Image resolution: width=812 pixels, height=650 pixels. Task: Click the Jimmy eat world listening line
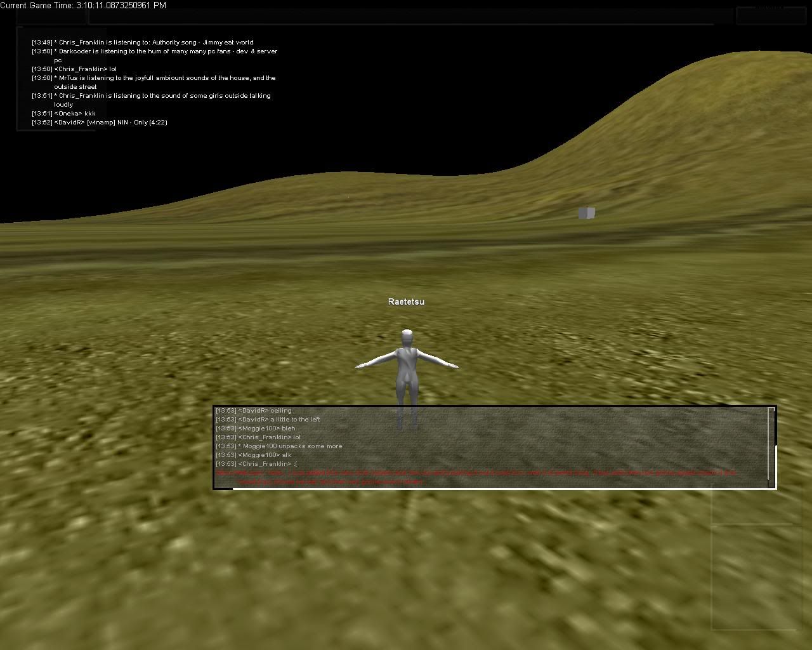143,43
